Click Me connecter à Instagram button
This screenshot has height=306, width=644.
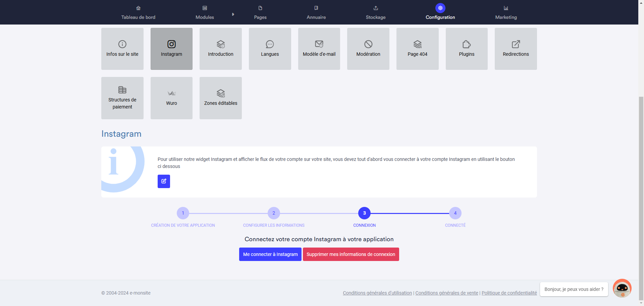tap(270, 254)
